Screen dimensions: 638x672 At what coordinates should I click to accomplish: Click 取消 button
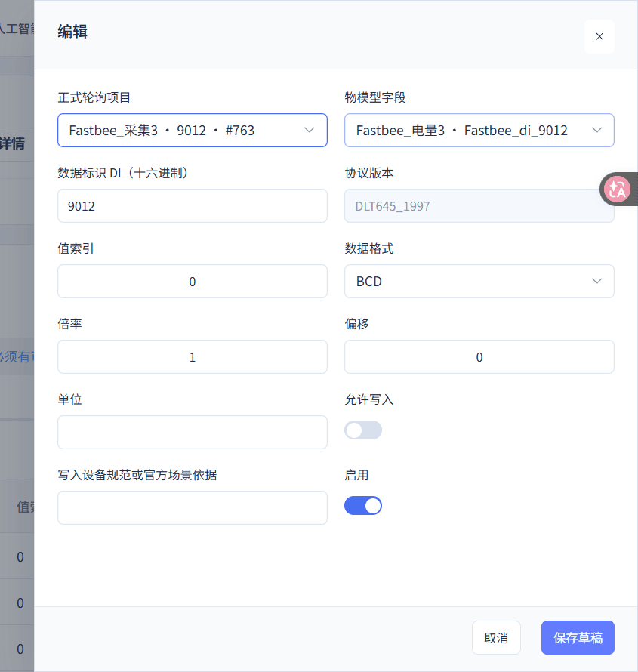(496, 637)
